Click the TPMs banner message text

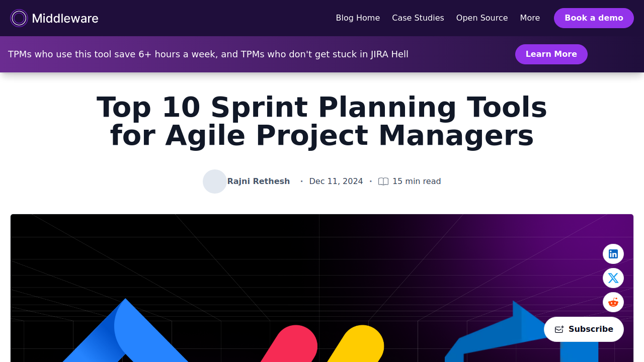[x=208, y=54]
